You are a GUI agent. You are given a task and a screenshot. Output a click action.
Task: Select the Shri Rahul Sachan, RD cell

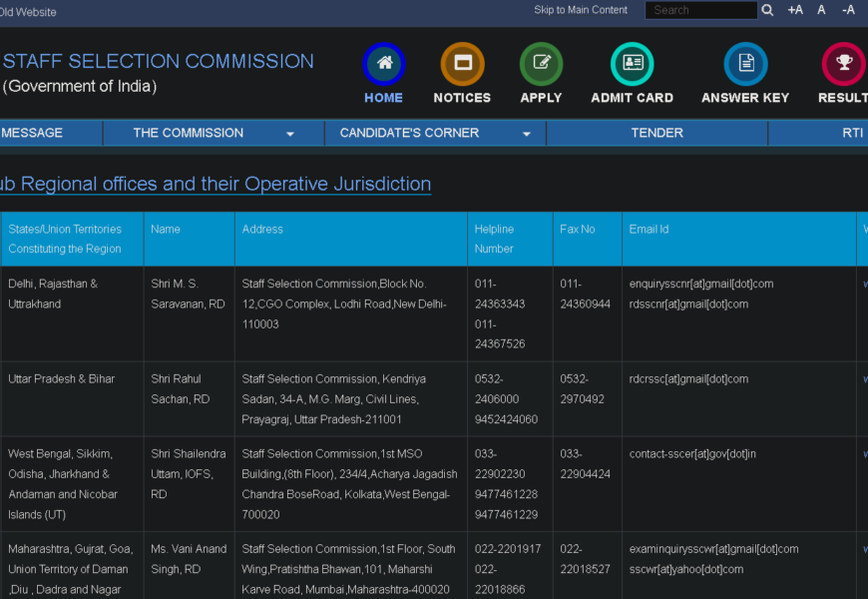tap(190, 399)
